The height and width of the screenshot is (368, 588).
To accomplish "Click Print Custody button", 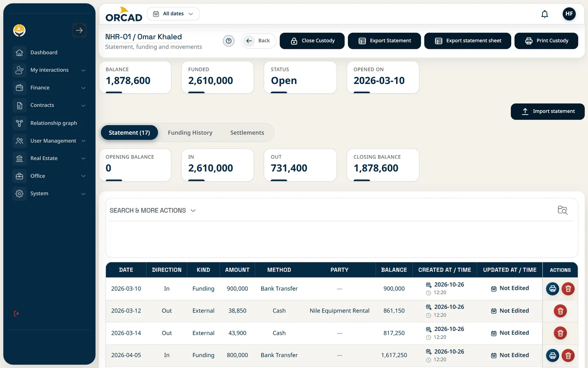I will click(546, 41).
